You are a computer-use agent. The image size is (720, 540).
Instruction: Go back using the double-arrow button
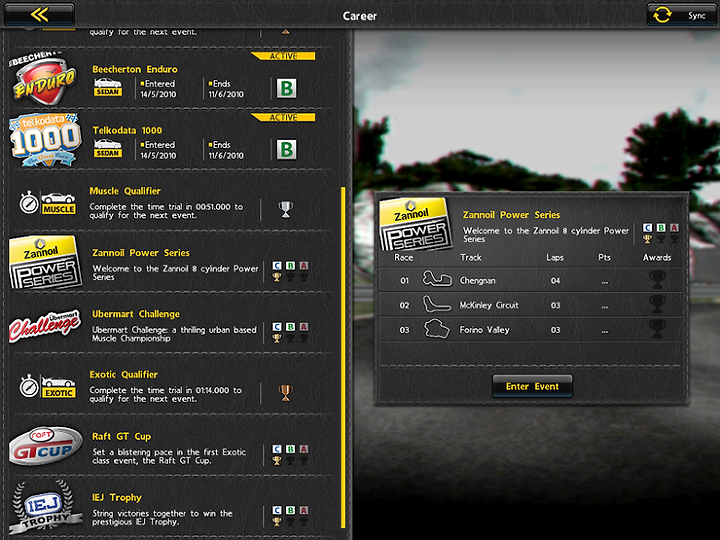point(39,14)
